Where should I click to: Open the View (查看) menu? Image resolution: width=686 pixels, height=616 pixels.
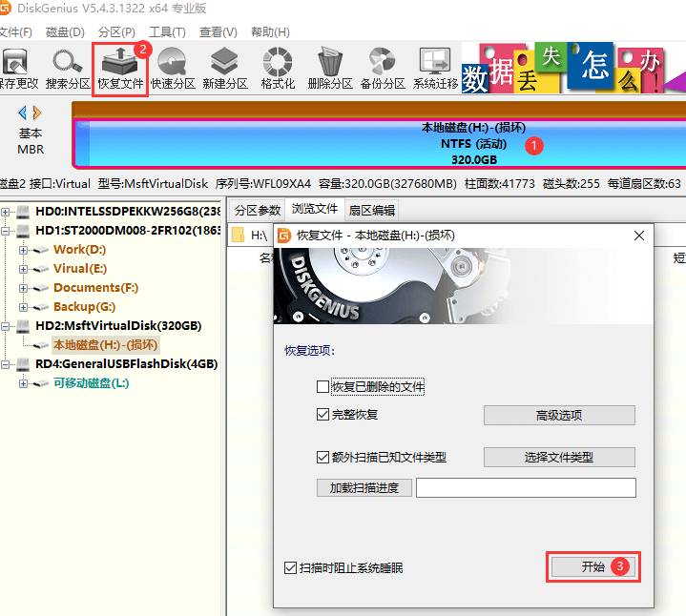(x=218, y=31)
